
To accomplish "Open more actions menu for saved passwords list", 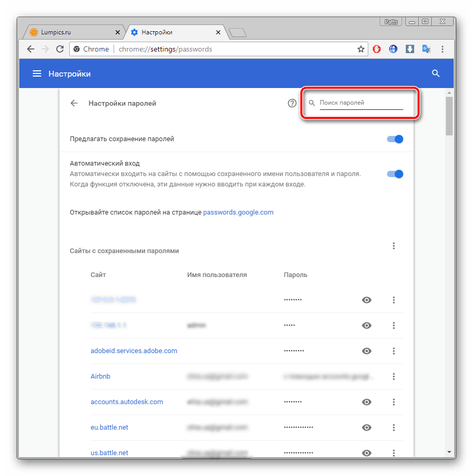I will (x=394, y=246).
